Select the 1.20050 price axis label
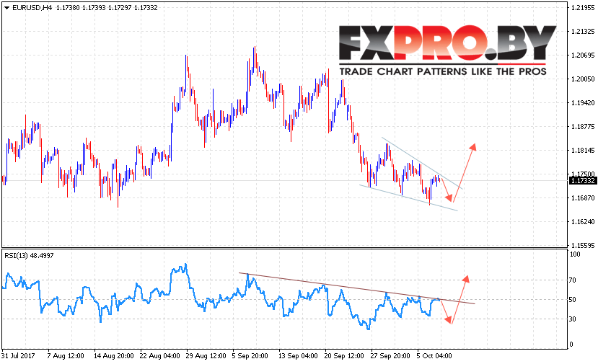The width and height of the screenshot is (598, 364). click(583, 79)
